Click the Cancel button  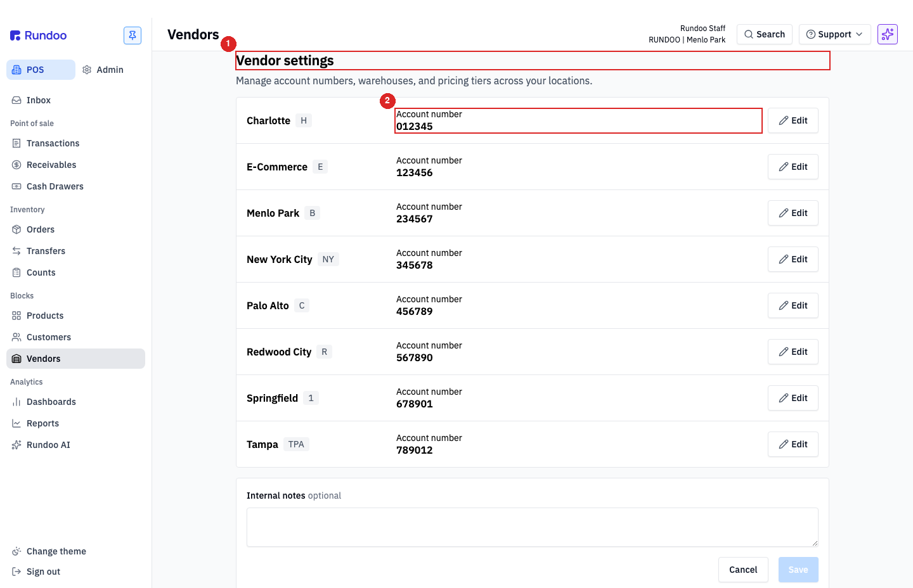[743, 570]
